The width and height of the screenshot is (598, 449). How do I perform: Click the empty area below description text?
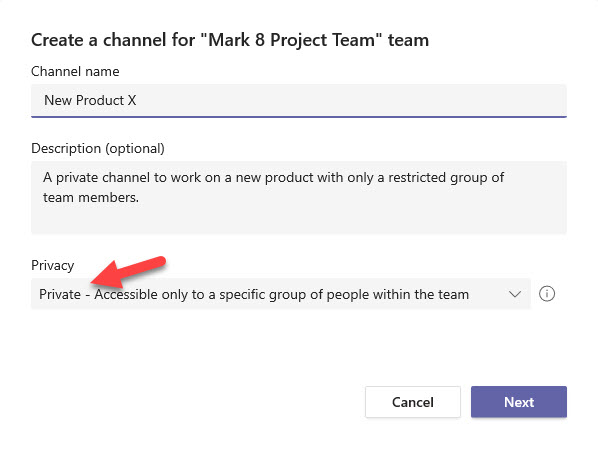click(299, 219)
